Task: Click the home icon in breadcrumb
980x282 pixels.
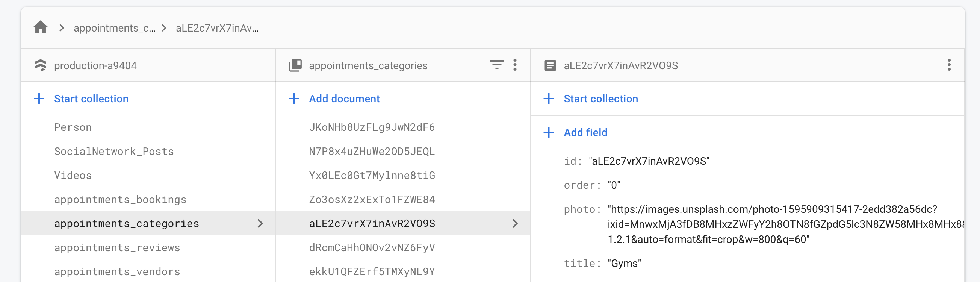Action: (x=40, y=27)
